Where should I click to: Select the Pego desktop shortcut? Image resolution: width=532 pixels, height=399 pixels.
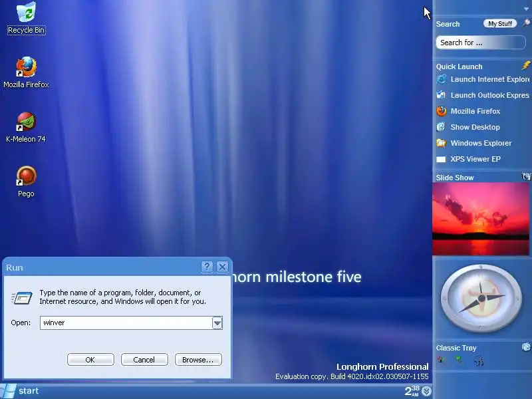click(26, 182)
